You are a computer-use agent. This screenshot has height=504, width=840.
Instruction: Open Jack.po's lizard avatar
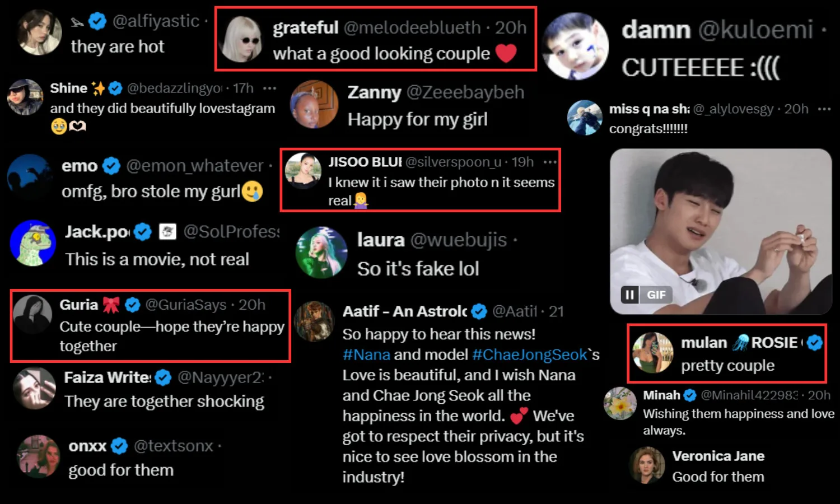(x=33, y=244)
